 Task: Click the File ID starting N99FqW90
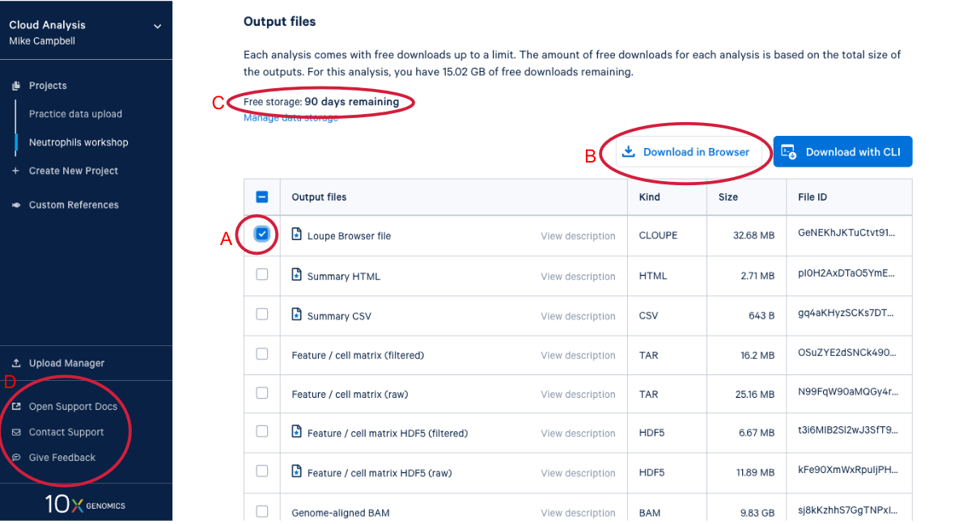[847, 392]
